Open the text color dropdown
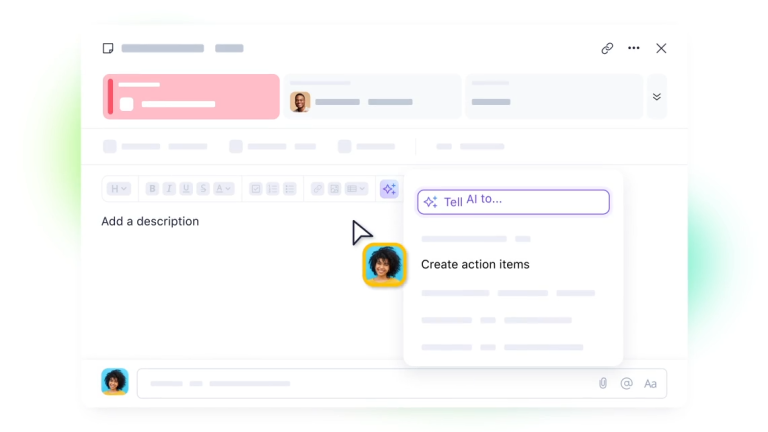 pos(223,189)
